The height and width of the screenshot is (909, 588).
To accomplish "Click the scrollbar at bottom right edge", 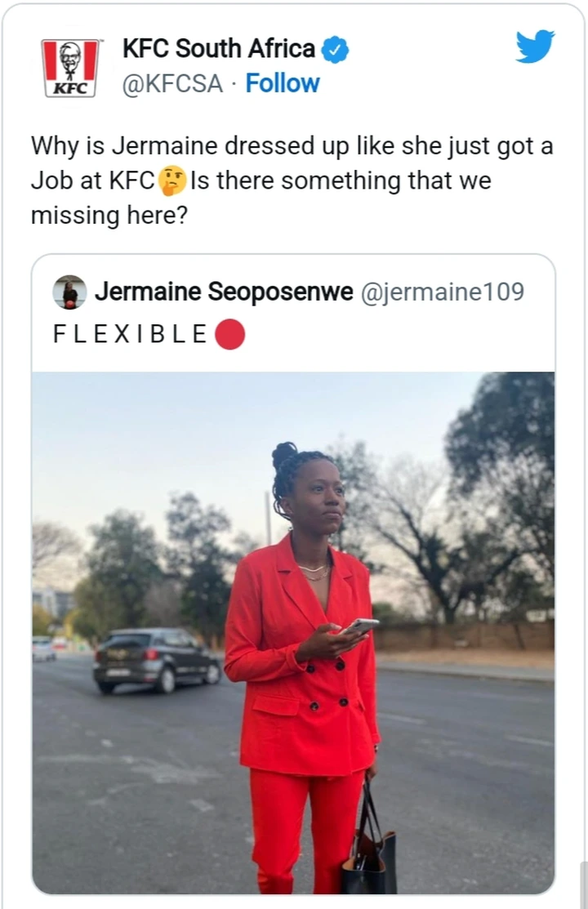I will [583, 884].
